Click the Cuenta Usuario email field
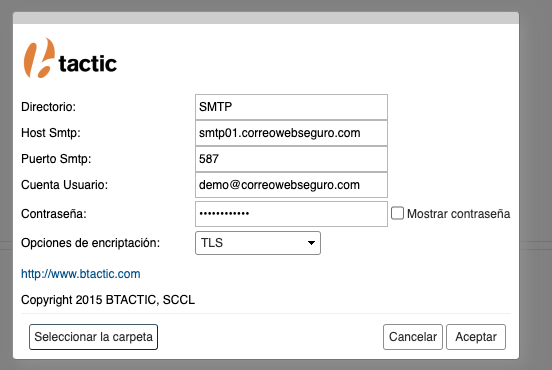Viewport: 552px width, 370px height. coord(291,185)
